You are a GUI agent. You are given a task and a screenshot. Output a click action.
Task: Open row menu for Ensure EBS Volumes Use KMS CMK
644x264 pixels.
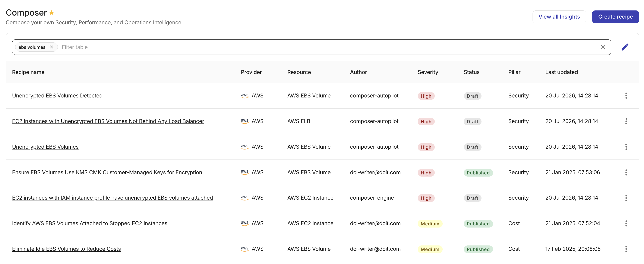click(626, 172)
